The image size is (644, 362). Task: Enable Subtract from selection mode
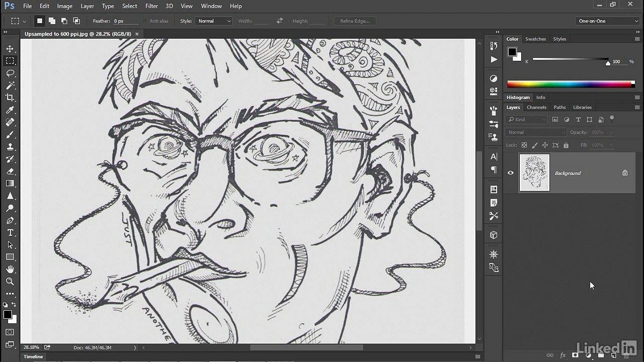coord(64,21)
